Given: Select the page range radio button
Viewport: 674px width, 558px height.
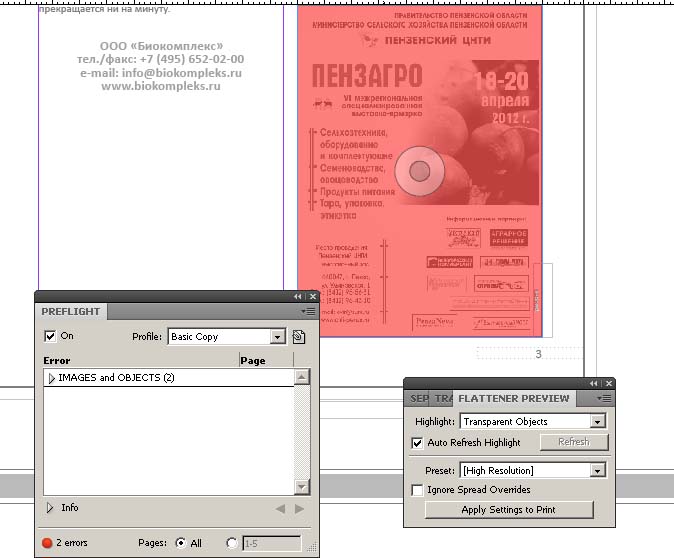Looking at the screenshot, I should click(x=232, y=543).
